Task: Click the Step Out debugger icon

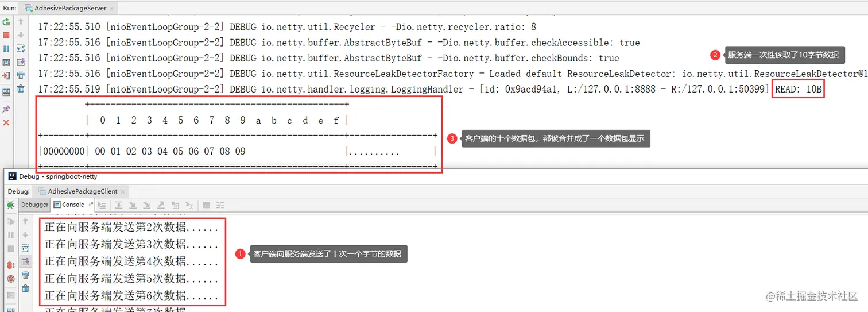Action: 161,205
